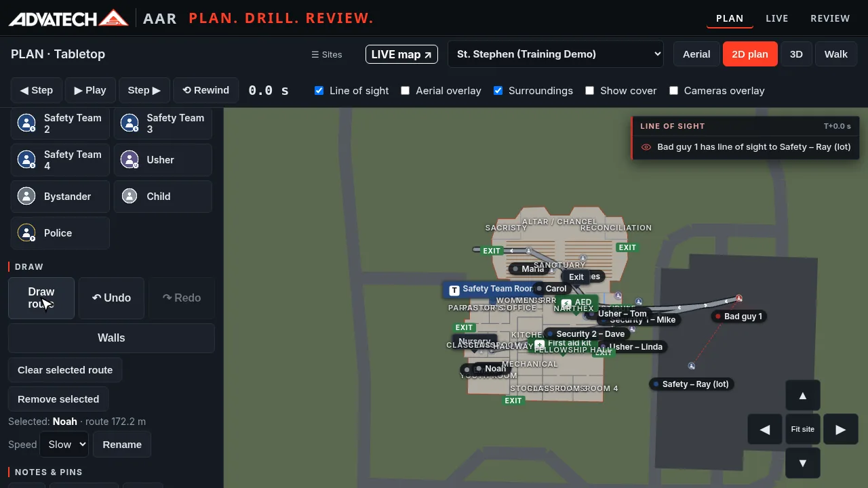Select the Bad guy 1 red marker icon

[x=738, y=298]
